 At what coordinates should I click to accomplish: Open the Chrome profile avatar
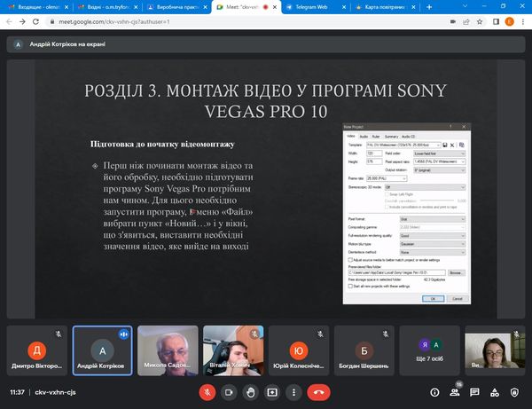click(x=509, y=21)
